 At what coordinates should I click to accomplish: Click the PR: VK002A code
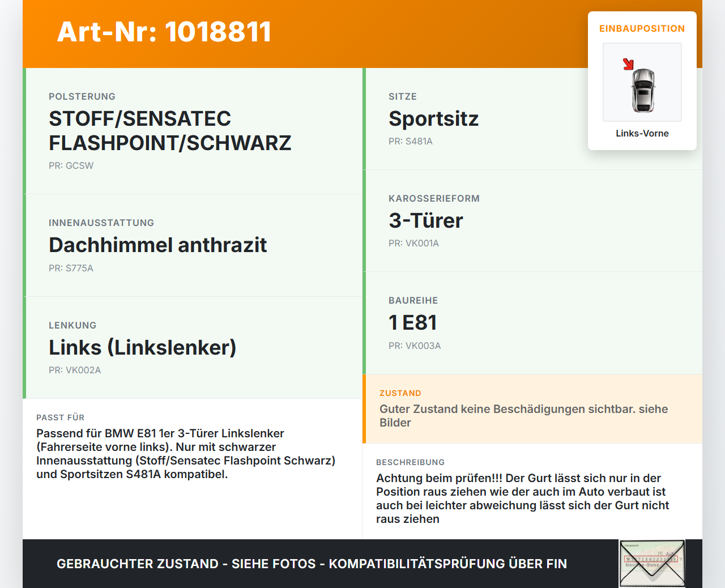click(75, 370)
